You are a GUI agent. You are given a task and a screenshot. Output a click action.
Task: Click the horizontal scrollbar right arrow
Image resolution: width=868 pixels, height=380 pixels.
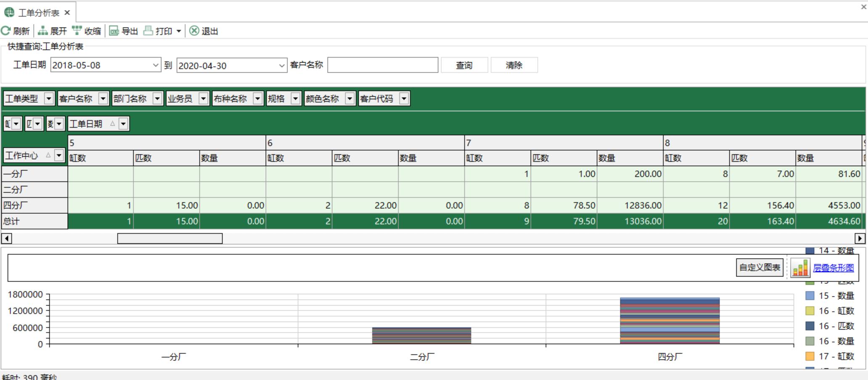[860, 239]
